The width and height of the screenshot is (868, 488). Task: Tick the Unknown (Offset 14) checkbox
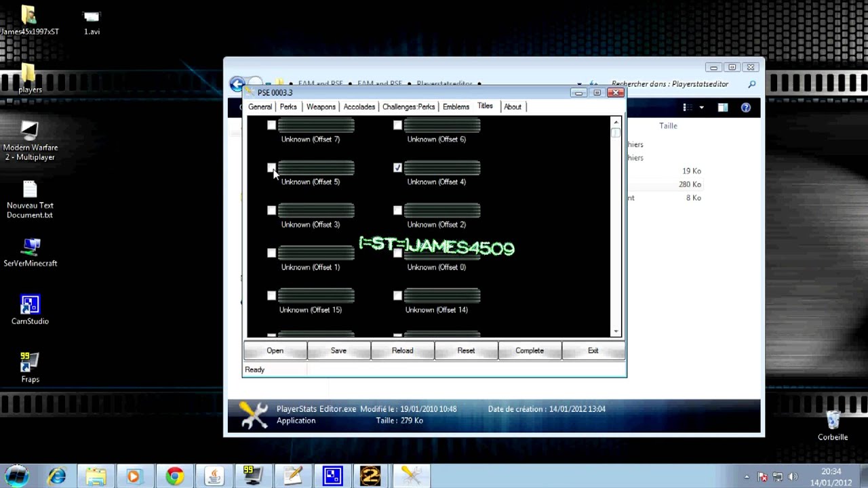(x=397, y=296)
